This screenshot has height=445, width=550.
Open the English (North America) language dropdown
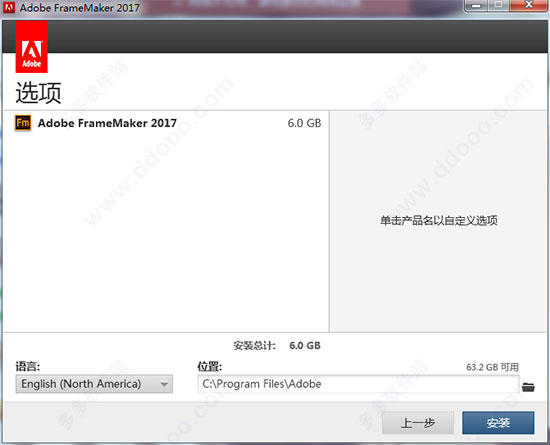point(94,384)
